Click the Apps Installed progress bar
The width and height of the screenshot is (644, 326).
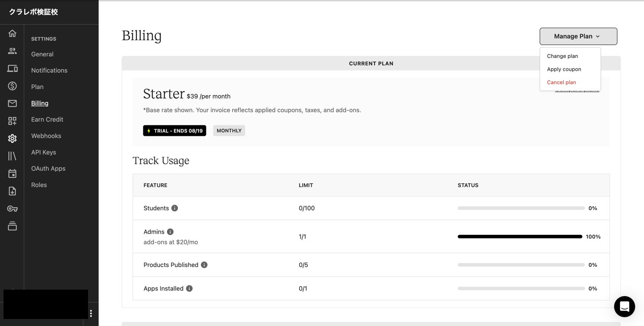click(521, 288)
